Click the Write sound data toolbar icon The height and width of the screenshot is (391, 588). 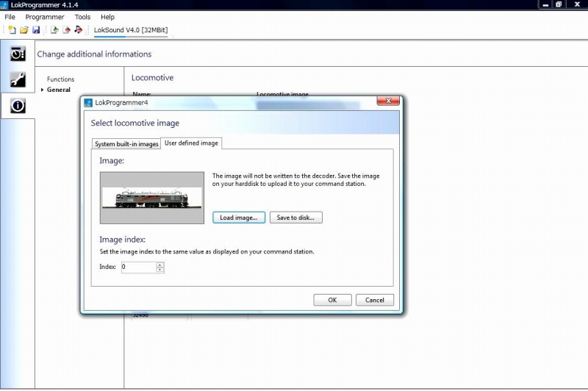(79, 30)
